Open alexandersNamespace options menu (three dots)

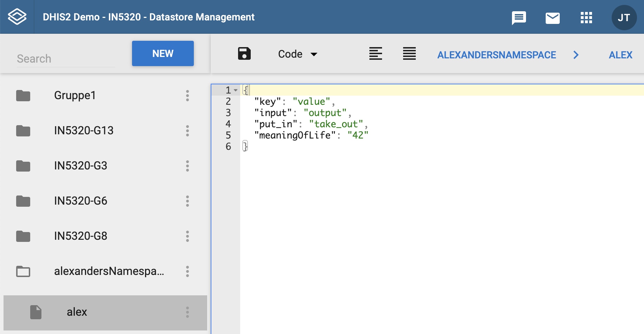click(188, 271)
